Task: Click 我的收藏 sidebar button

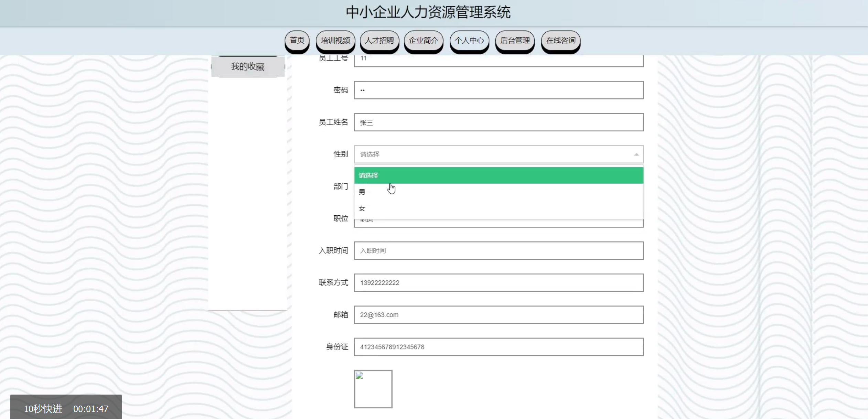Action: pyautogui.click(x=248, y=66)
